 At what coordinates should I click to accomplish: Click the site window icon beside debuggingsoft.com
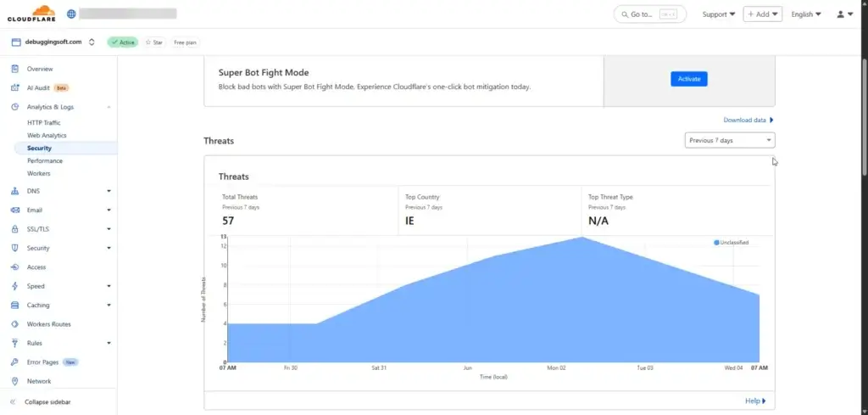(x=16, y=42)
